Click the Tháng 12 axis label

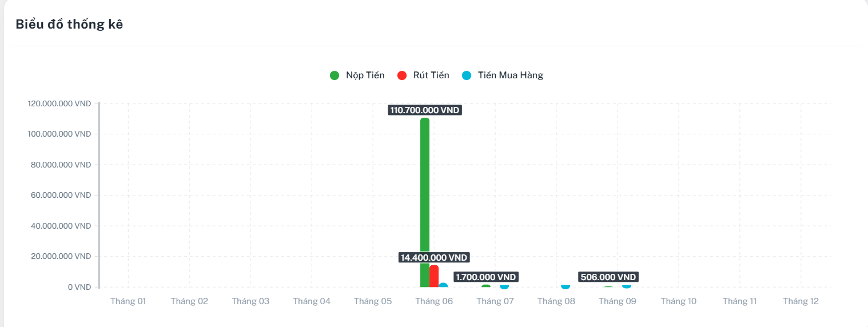[x=801, y=301]
